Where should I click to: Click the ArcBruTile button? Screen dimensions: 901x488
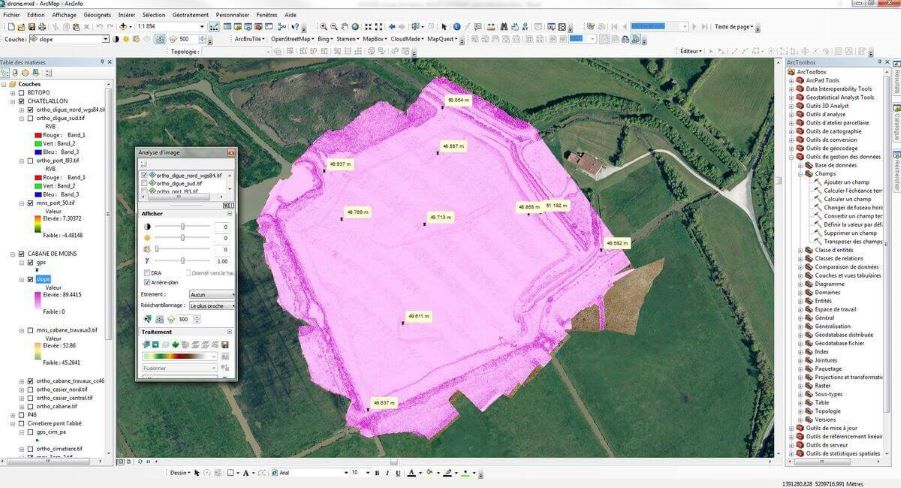click(250, 39)
